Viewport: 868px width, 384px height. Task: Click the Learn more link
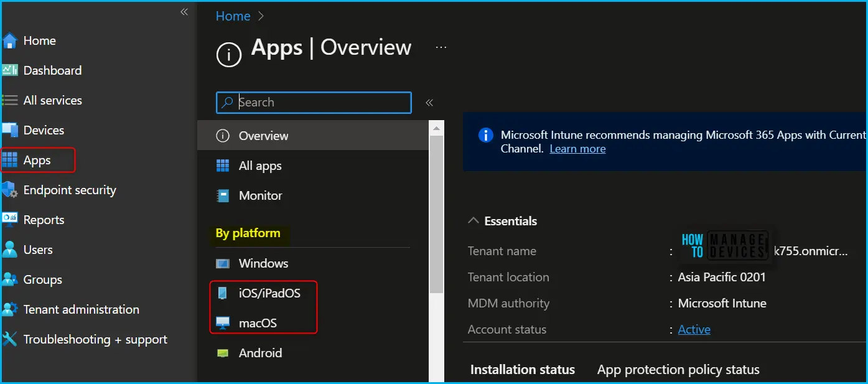pyautogui.click(x=577, y=149)
